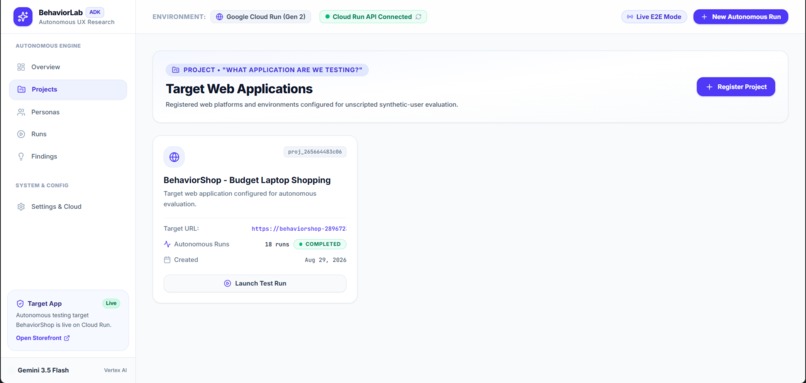Start a New Autonomous Run
This screenshot has height=383, width=806.
click(741, 17)
